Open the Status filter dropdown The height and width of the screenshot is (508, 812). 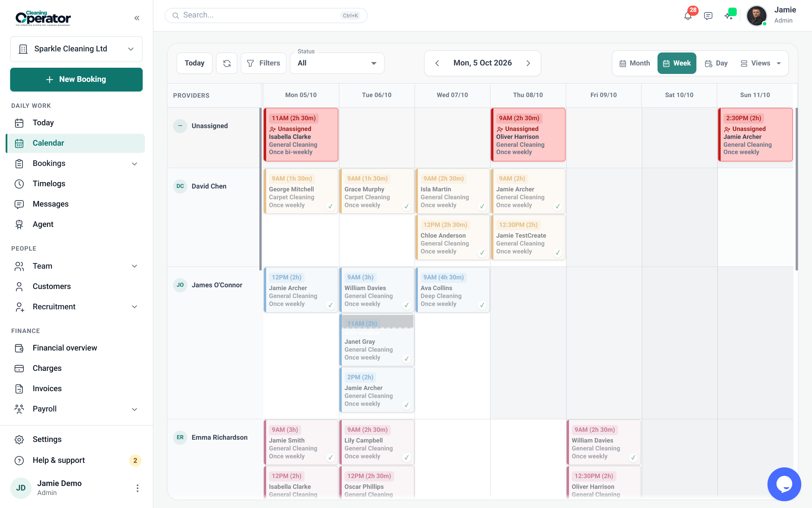[x=337, y=63]
